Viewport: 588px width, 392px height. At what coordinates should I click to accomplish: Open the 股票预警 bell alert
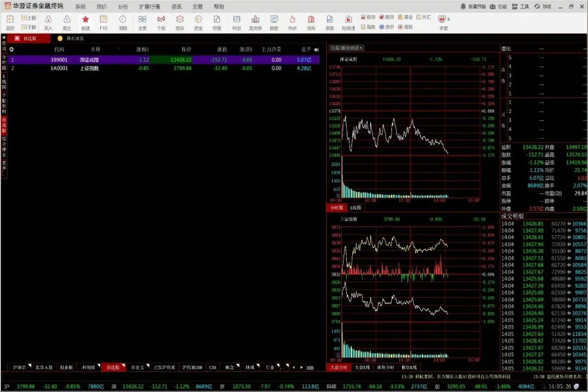coord(473,7)
